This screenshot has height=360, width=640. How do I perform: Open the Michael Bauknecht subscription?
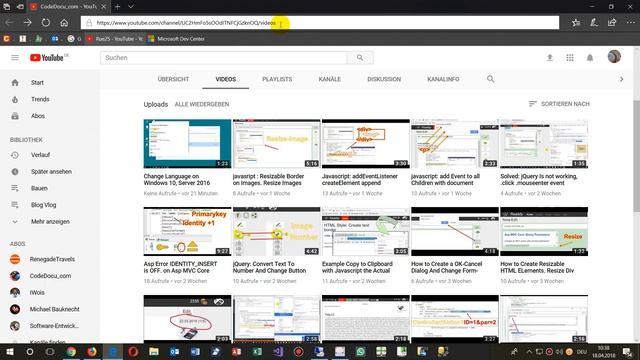(55, 309)
